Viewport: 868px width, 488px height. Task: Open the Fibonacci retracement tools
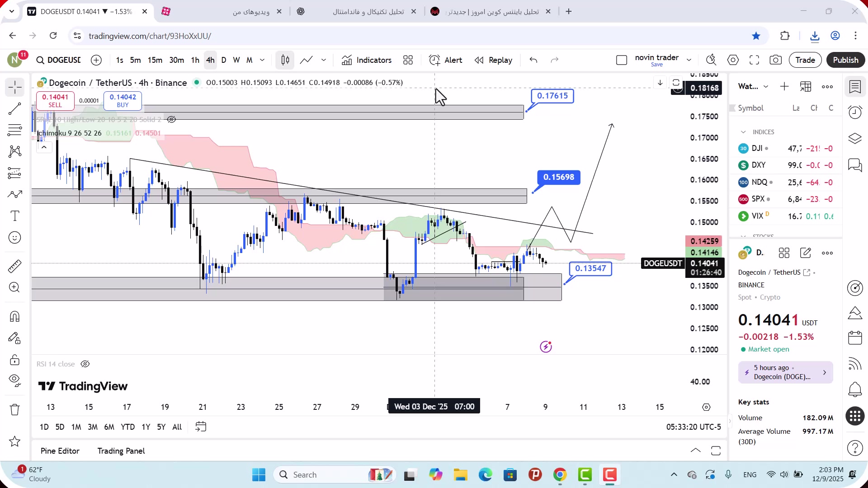point(15,130)
